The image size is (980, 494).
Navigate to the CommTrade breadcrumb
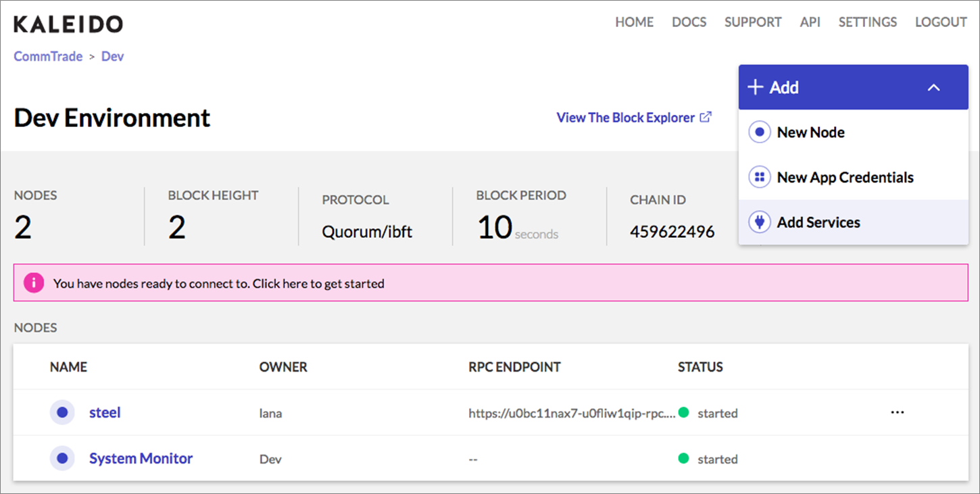[x=48, y=56]
